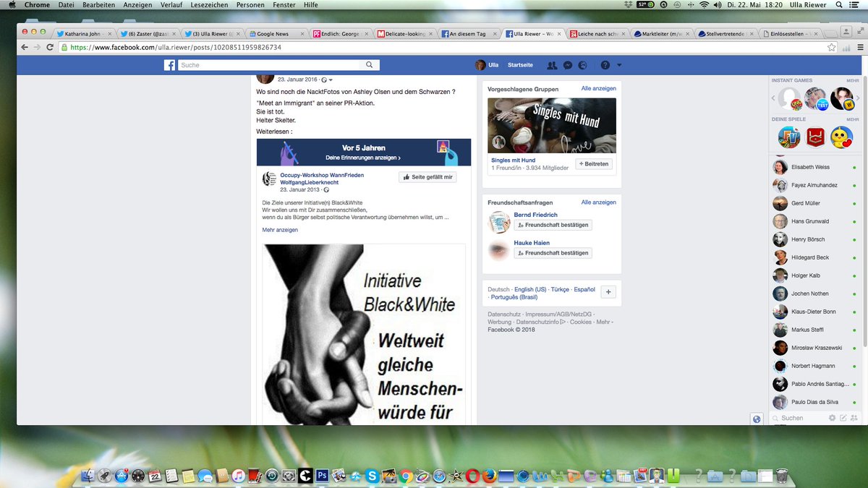The height and width of the screenshot is (488, 868).
Task: Open chat with Hildegard Beck
Action: (814, 257)
